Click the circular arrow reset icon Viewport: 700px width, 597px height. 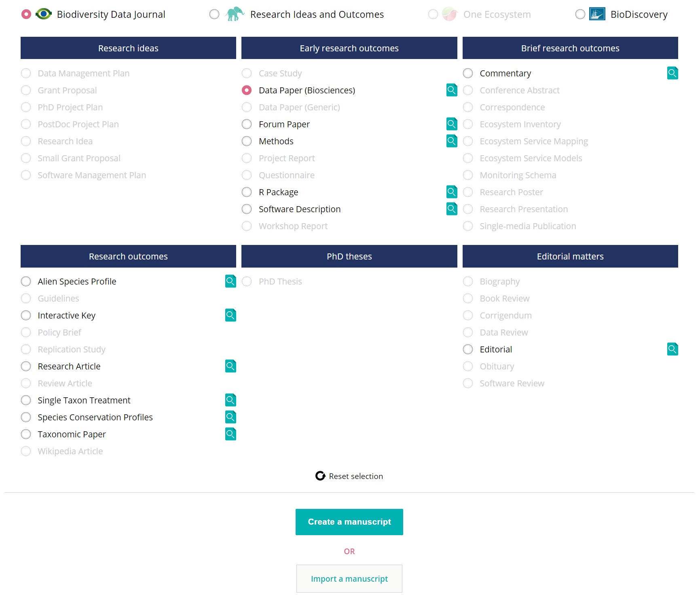pyautogui.click(x=320, y=476)
